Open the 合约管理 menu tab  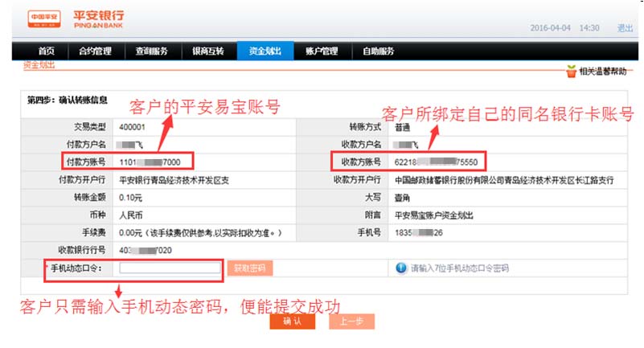(x=96, y=51)
